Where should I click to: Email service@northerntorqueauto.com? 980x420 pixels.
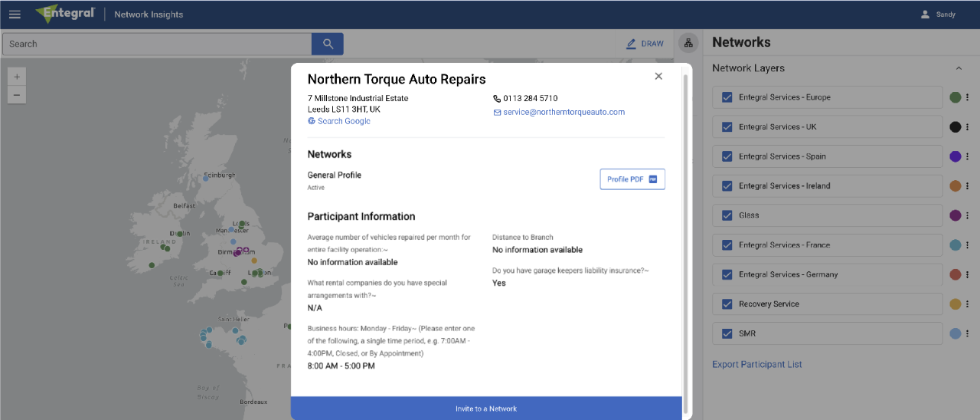563,112
